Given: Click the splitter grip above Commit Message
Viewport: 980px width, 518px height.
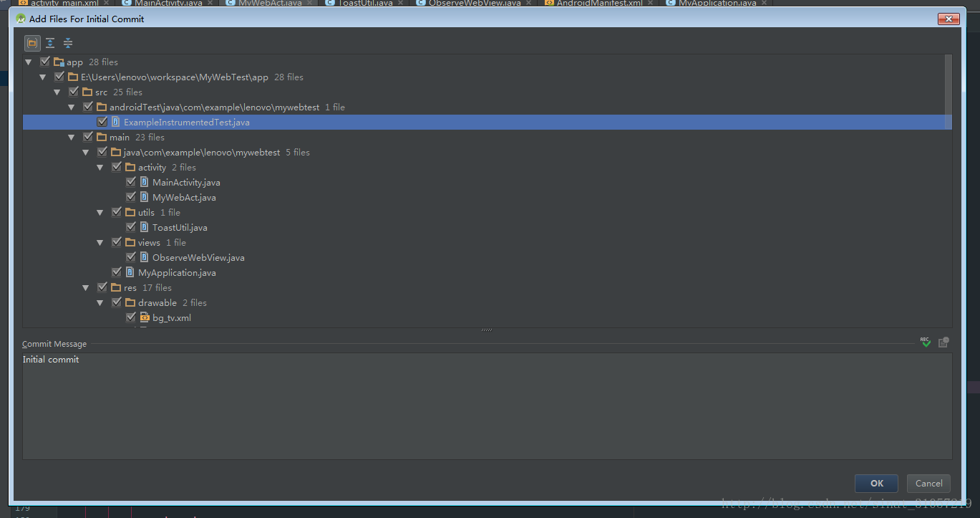Looking at the screenshot, I should pos(487,330).
